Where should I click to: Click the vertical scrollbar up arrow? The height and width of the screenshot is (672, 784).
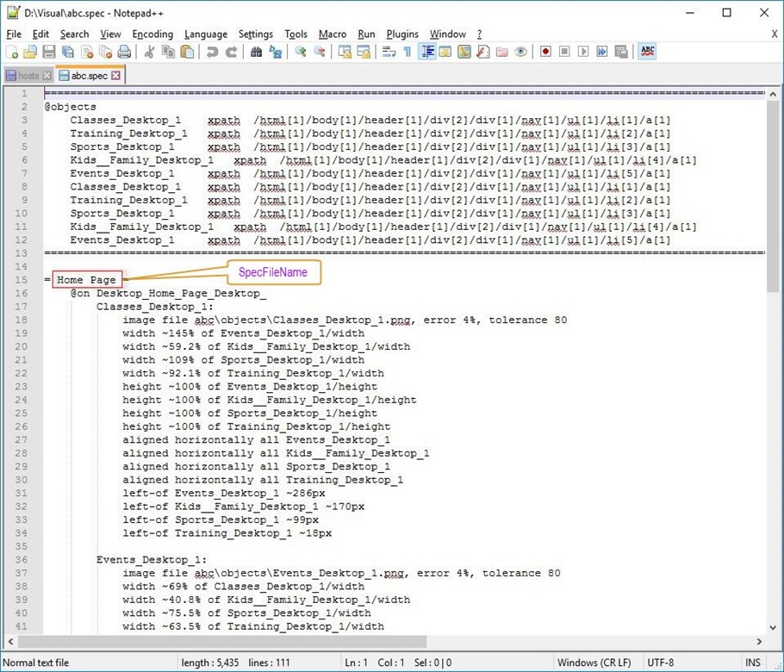[773, 94]
